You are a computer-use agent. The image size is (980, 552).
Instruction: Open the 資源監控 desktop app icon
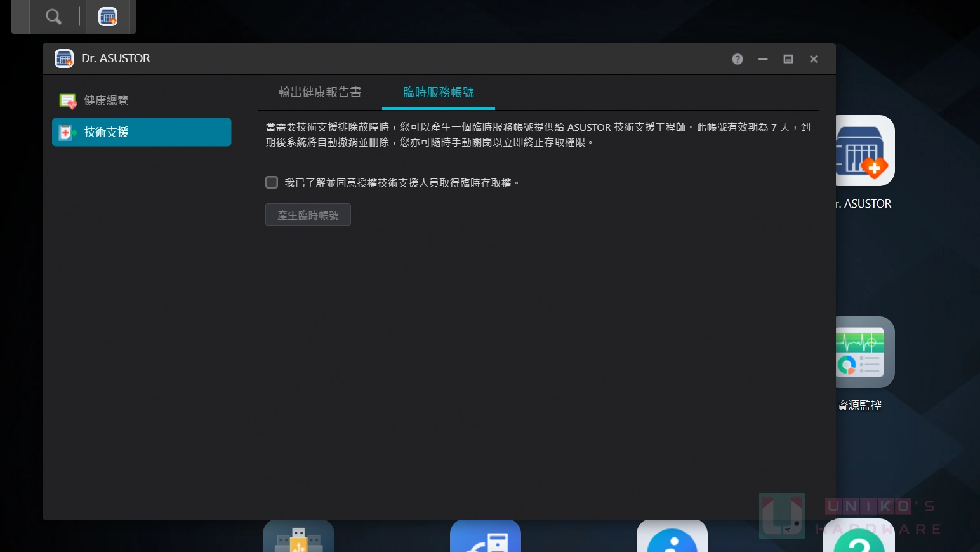(x=865, y=353)
